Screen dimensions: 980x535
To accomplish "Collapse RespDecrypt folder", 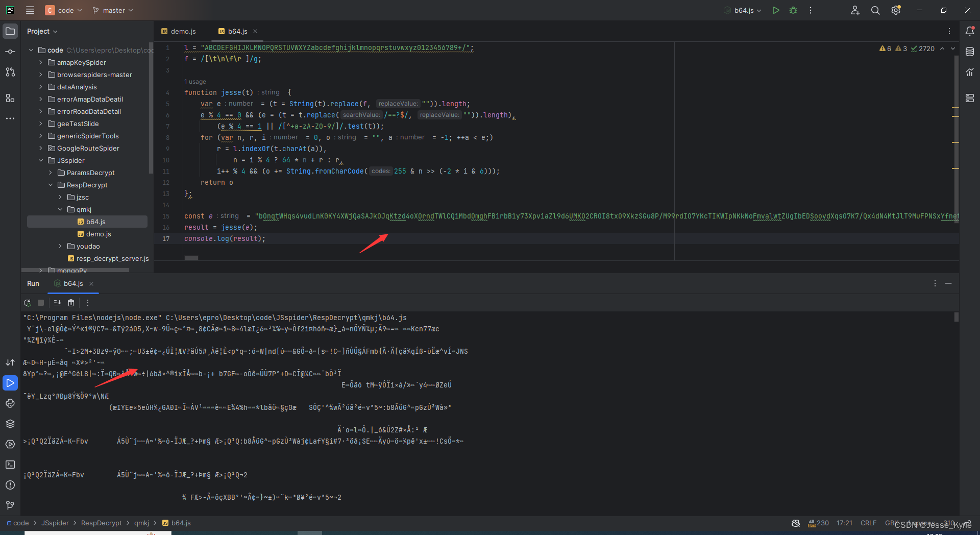I will tap(51, 185).
